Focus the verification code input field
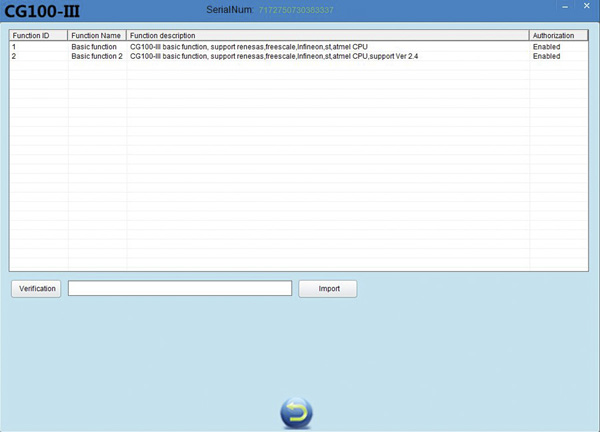This screenshot has height=432, width=600. [x=180, y=288]
